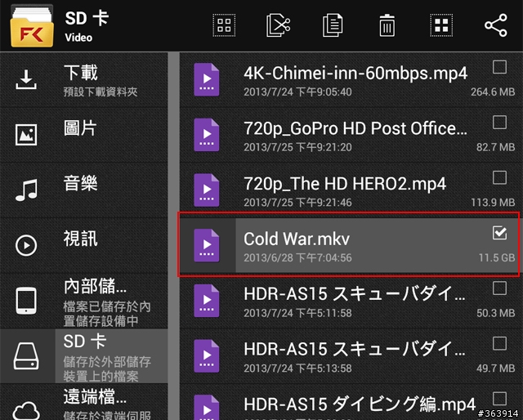
Task: Select the SD 卡 sidebar entry
Action: pyautogui.click(x=83, y=356)
